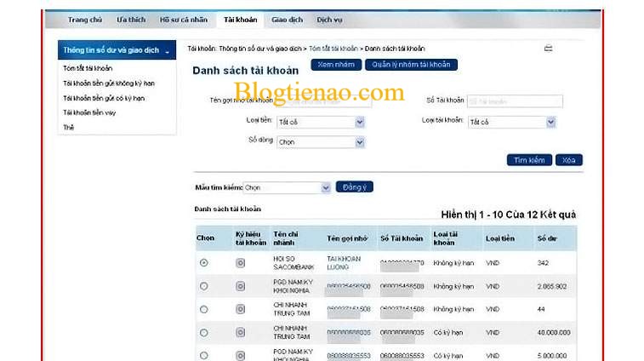The width and height of the screenshot is (644, 361).
Task: Select radio button for account with balance 44
Action: click(203, 309)
